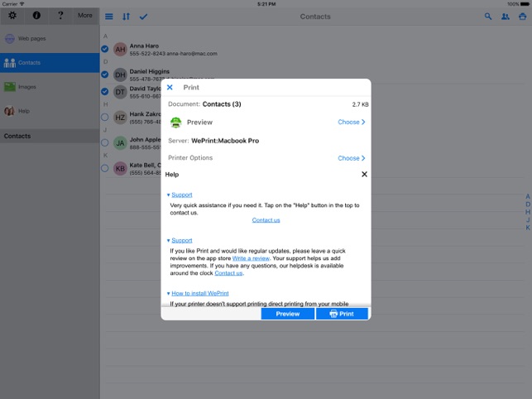Screen dimensions: 532x399
Task: Click the sort arrows icon
Action: [x=127, y=17]
